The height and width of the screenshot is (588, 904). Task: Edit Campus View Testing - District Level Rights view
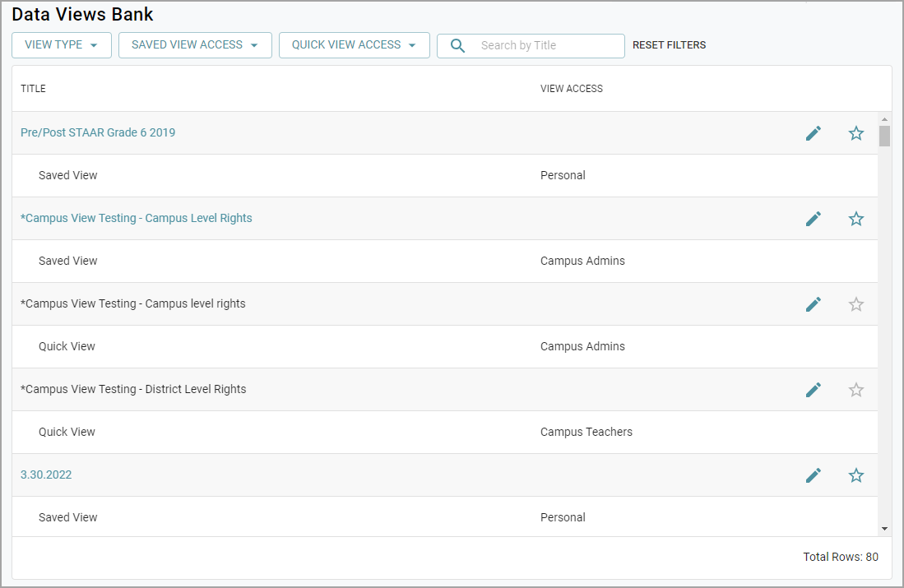point(814,390)
